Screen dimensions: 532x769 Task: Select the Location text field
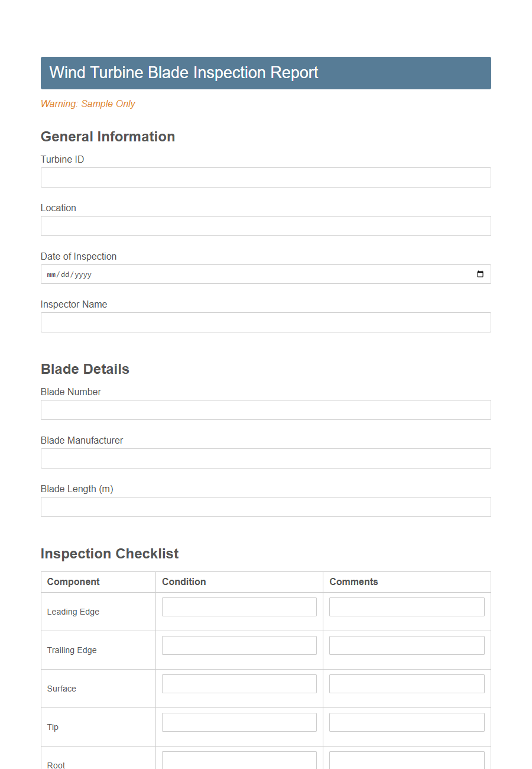click(x=265, y=225)
